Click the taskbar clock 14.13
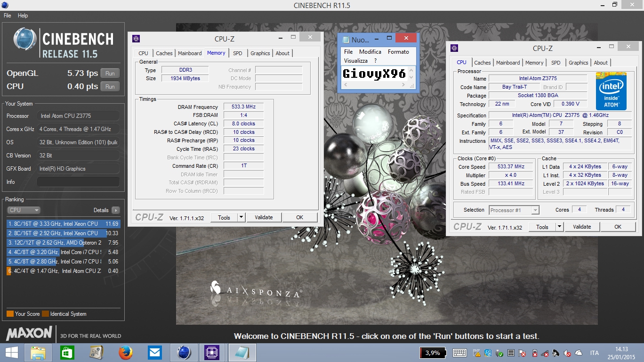644x362 pixels. [622, 349]
